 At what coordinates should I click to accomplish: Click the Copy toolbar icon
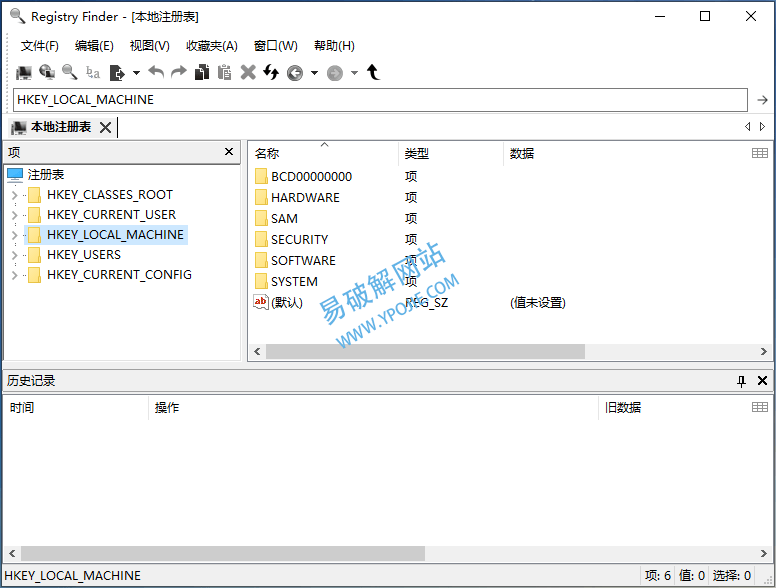click(x=202, y=72)
